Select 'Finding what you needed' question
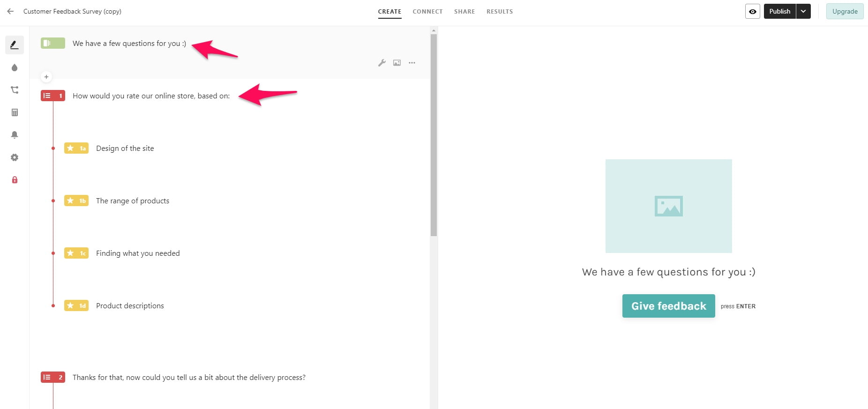868x409 pixels. pyautogui.click(x=138, y=253)
